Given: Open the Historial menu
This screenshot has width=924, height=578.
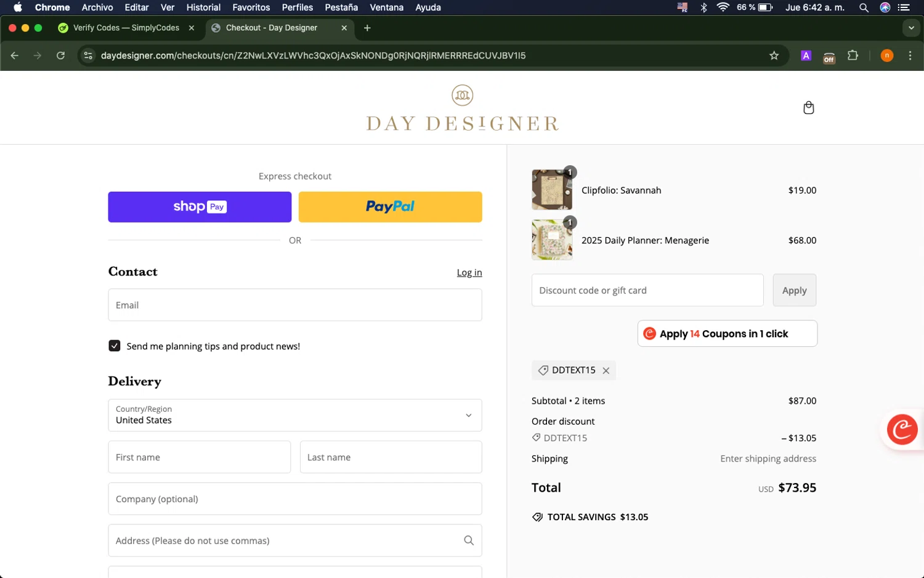Looking at the screenshot, I should (203, 7).
